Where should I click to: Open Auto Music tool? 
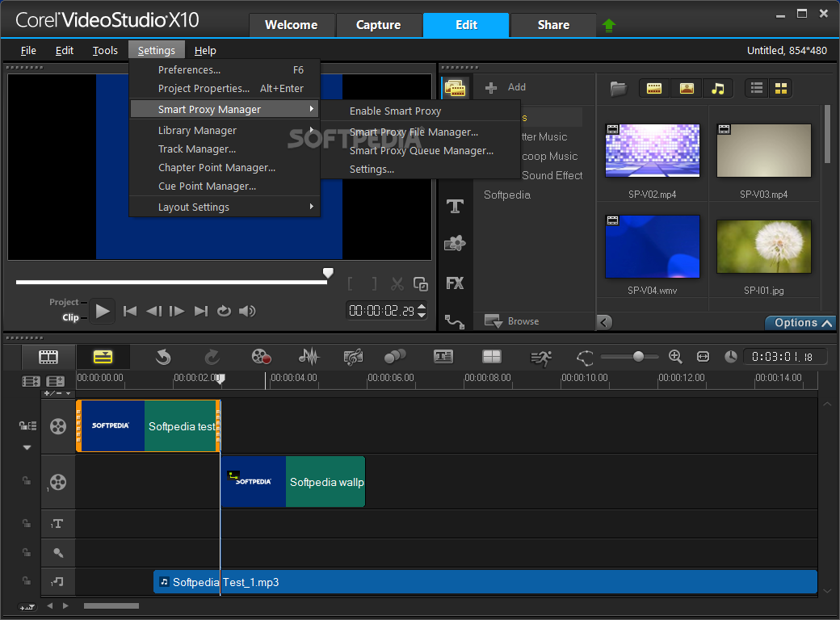coord(353,357)
